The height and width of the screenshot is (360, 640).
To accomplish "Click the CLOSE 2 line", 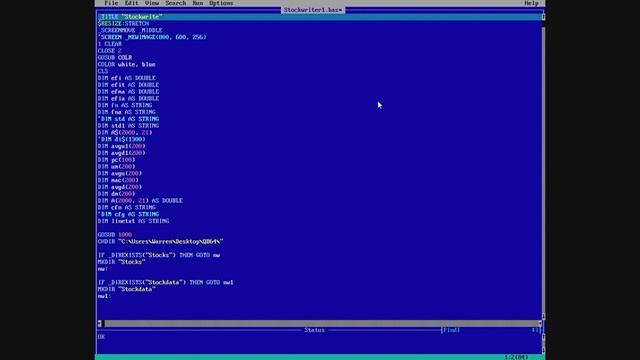I will (x=109, y=51).
